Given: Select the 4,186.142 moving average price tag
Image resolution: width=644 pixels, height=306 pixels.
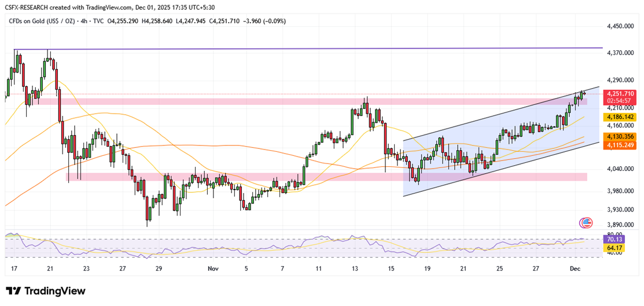Looking at the screenshot, I should tap(619, 117).
